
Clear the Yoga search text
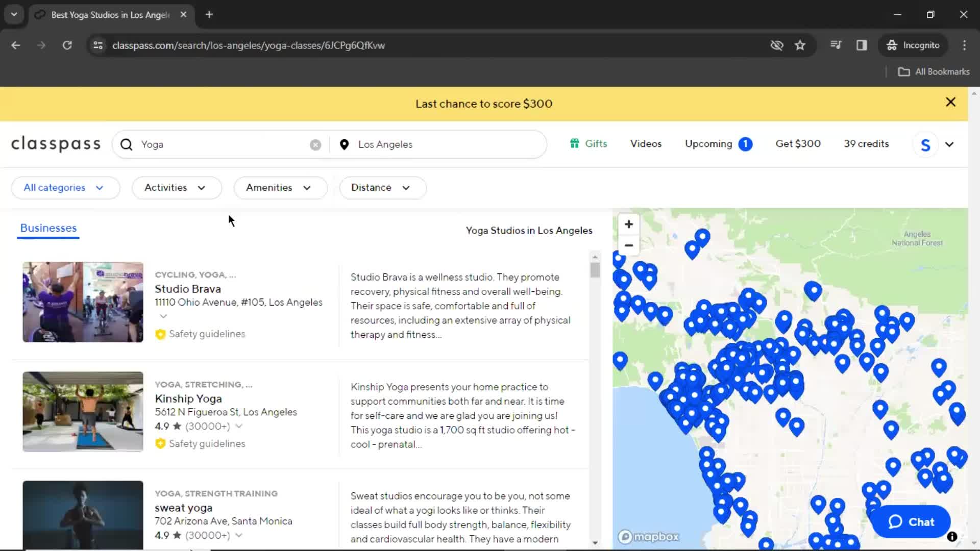point(315,145)
